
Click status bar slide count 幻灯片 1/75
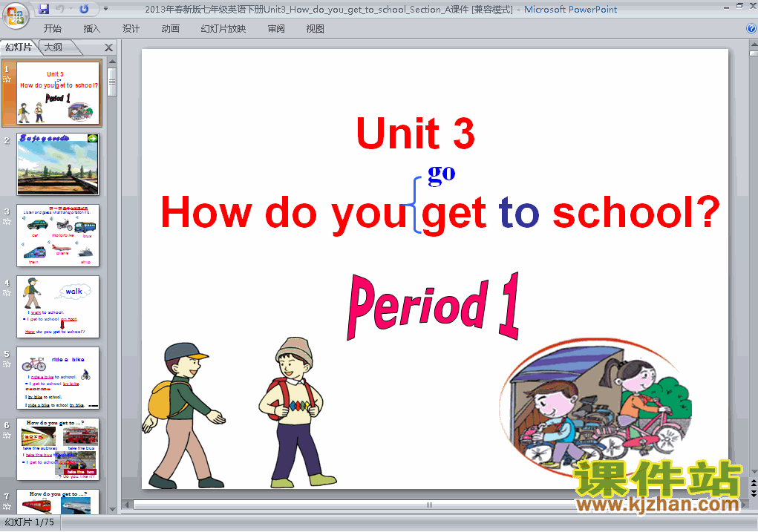point(29,522)
